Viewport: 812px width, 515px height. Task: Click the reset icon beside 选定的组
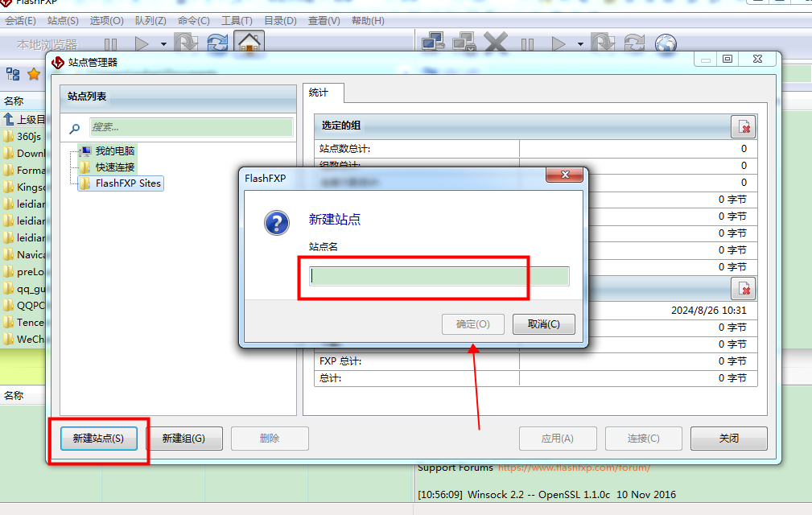(744, 126)
